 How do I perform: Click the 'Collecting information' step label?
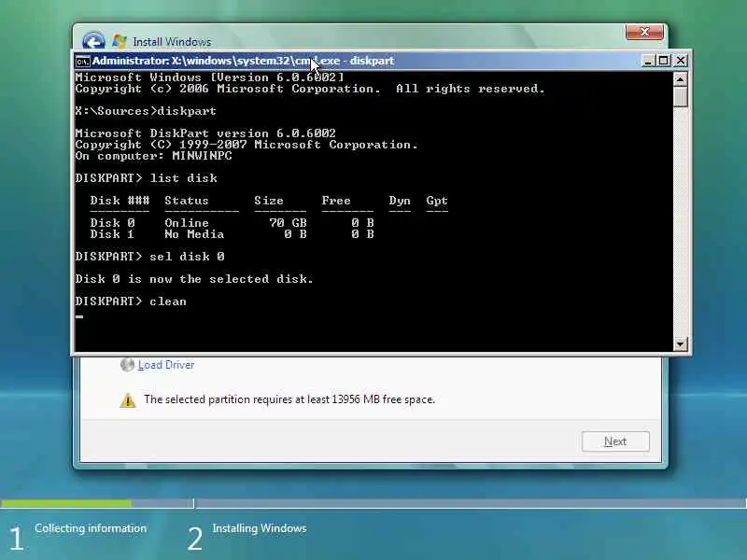(91, 528)
